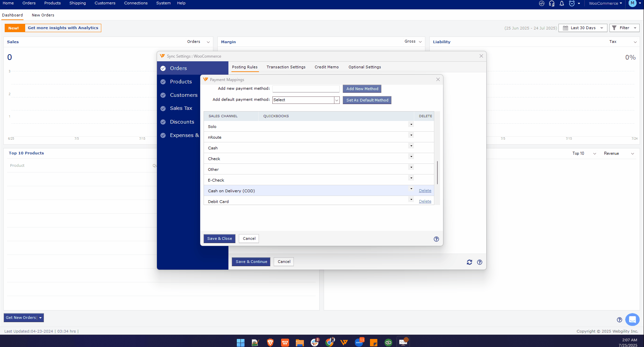Launch QuickBooks from the taskbar

(388, 342)
